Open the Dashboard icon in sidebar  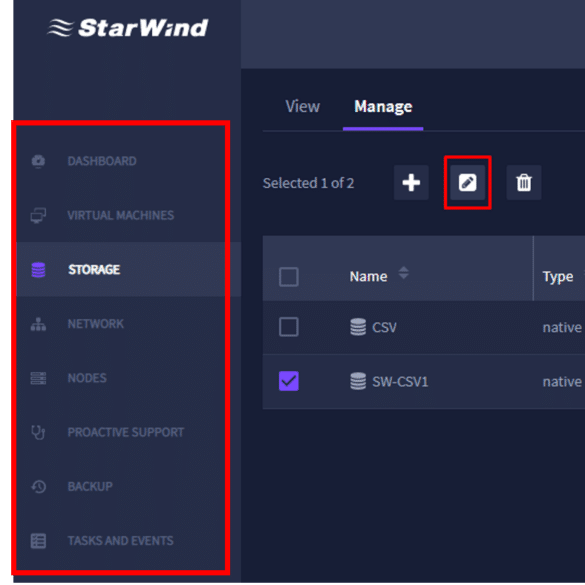tap(38, 161)
